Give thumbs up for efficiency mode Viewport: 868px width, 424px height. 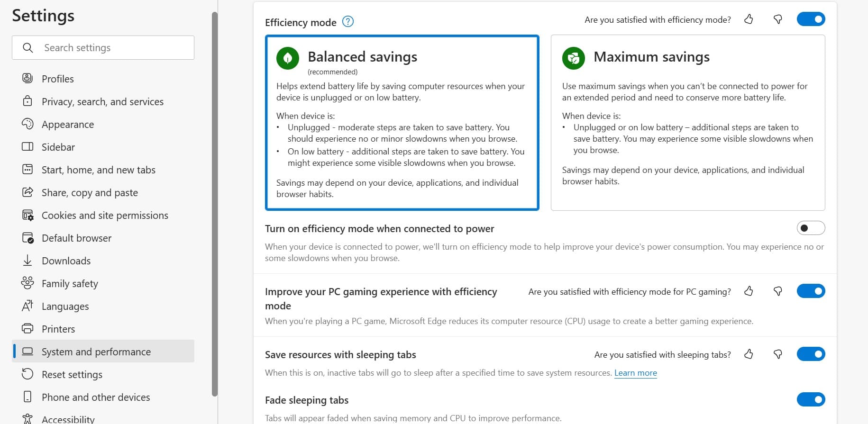pyautogui.click(x=749, y=19)
